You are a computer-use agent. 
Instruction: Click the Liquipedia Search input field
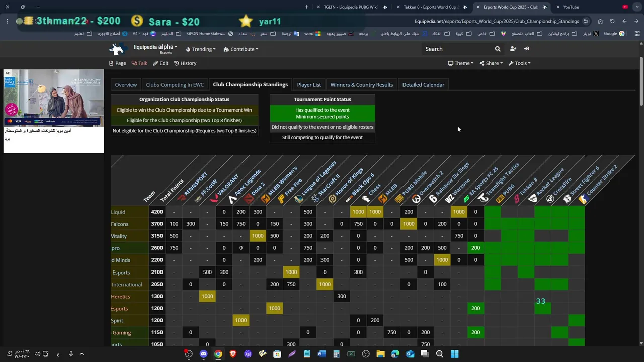pos(457,49)
